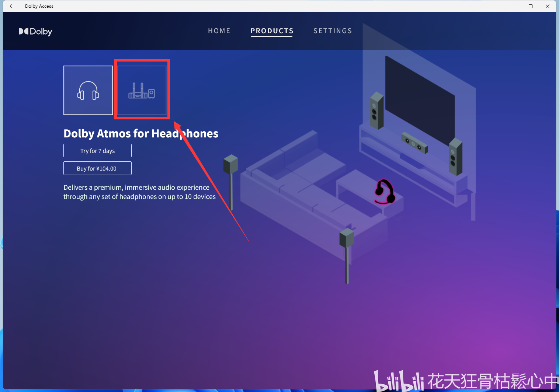The height and width of the screenshot is (392, 559).
Task: Click the headset icon in room illustration
Action: pos(385,192)
